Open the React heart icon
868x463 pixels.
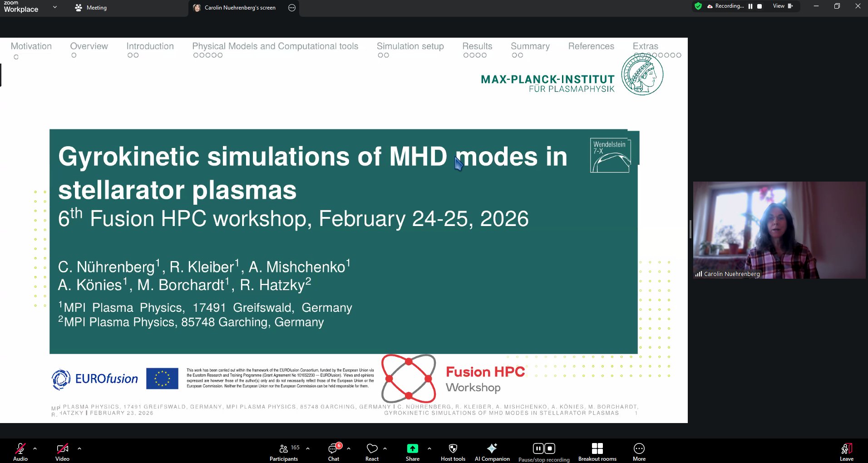372,448
